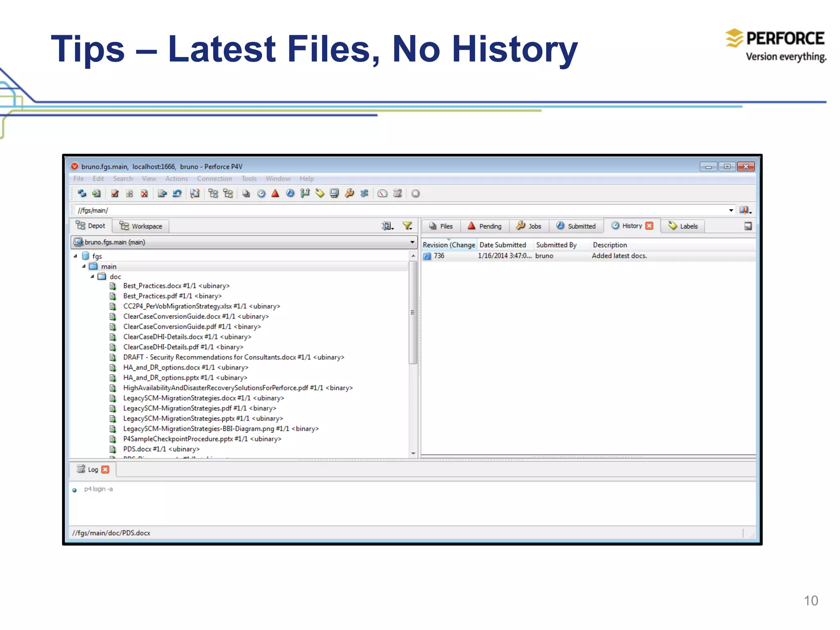Click the Streams toolbar icon

pyautogui.click(x=364, y=193)
